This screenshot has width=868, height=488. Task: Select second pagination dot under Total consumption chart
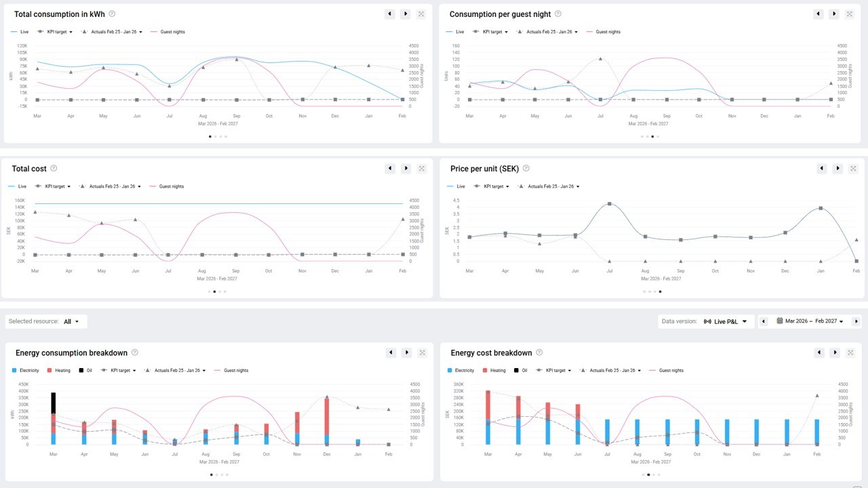pyautogui.click(x=215, y=137)
